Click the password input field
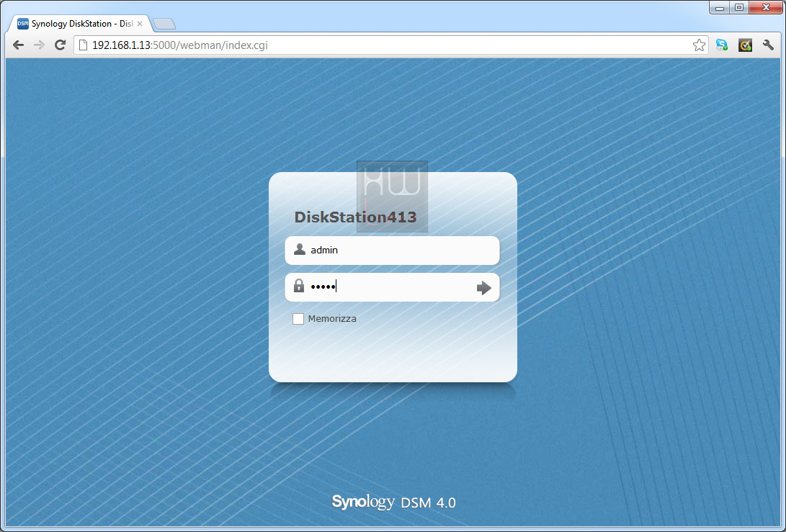Image resolution: width=786 pixels, height=532 pixels. tap(392, 287)
